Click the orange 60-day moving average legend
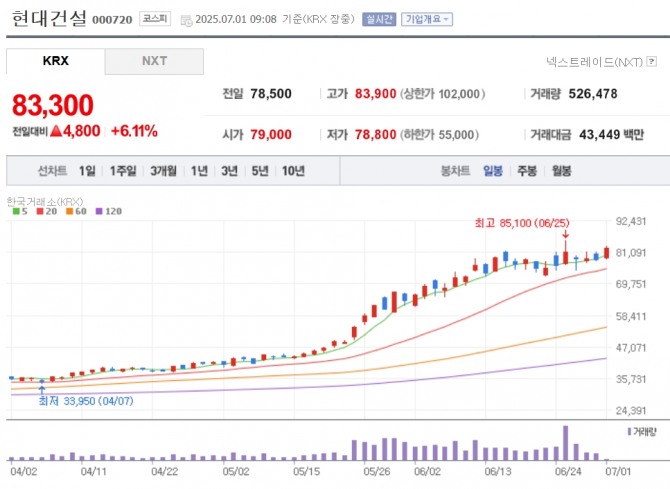Image resolution: width=670 pixels, height=489 pixels. (75, 212)
